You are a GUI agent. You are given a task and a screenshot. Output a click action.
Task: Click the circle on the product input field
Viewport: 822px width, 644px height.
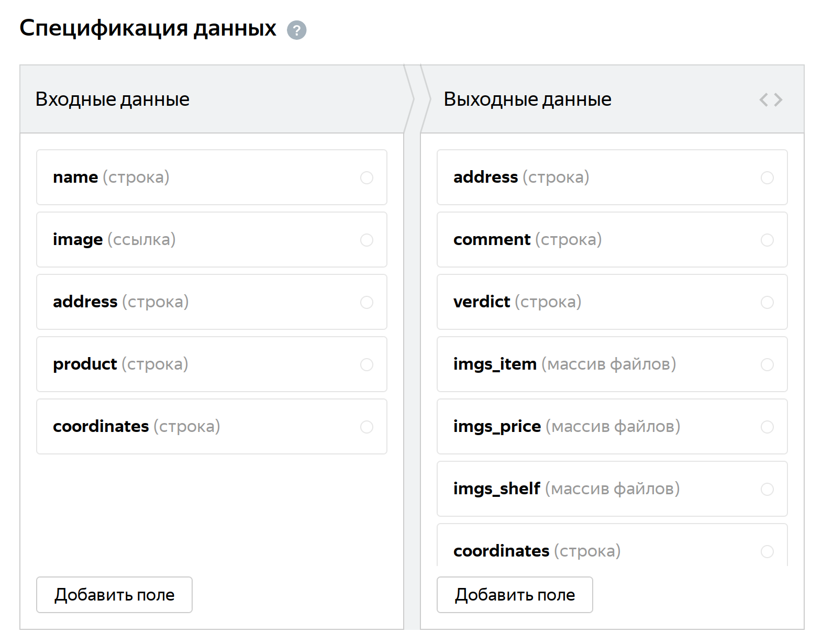[x=366, y=364]
